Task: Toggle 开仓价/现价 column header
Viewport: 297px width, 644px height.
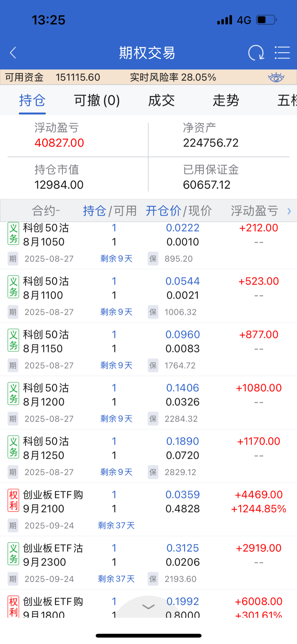Action: 178,211
